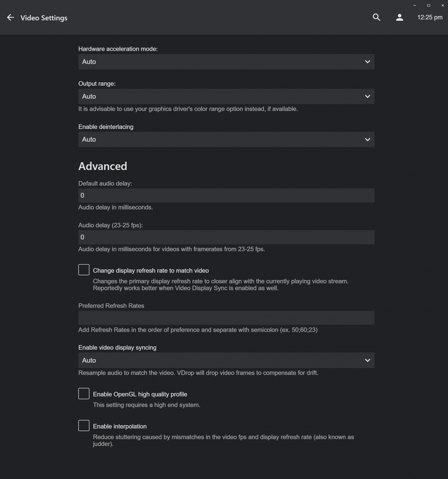This screenshot has width=448, height=479.
Task: Minimize the window
Action: click(414, 5)
